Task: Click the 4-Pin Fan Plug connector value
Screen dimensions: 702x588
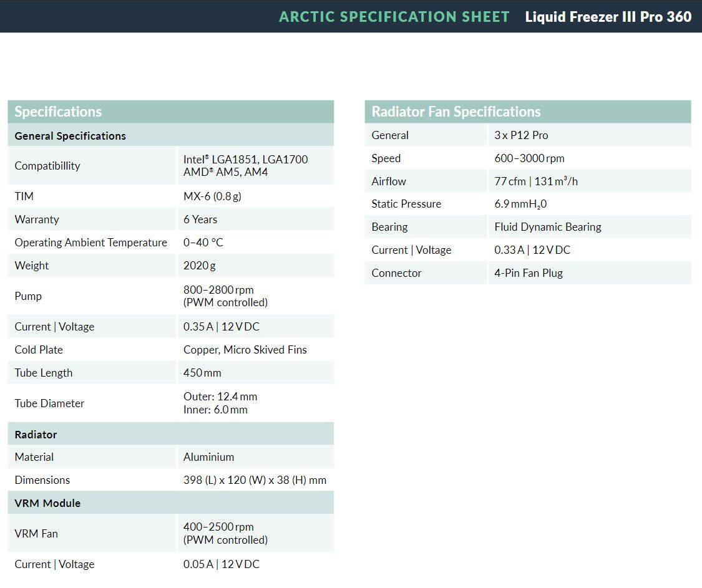Action: (x=528, y=273)
